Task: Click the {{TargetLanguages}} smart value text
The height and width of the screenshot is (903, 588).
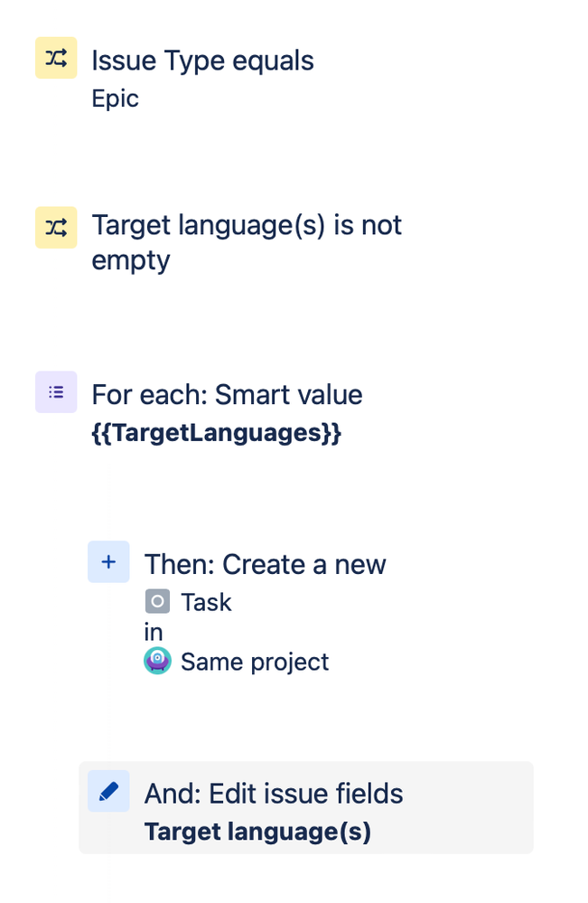Action: pyautogui.click(x=217, y=433)
